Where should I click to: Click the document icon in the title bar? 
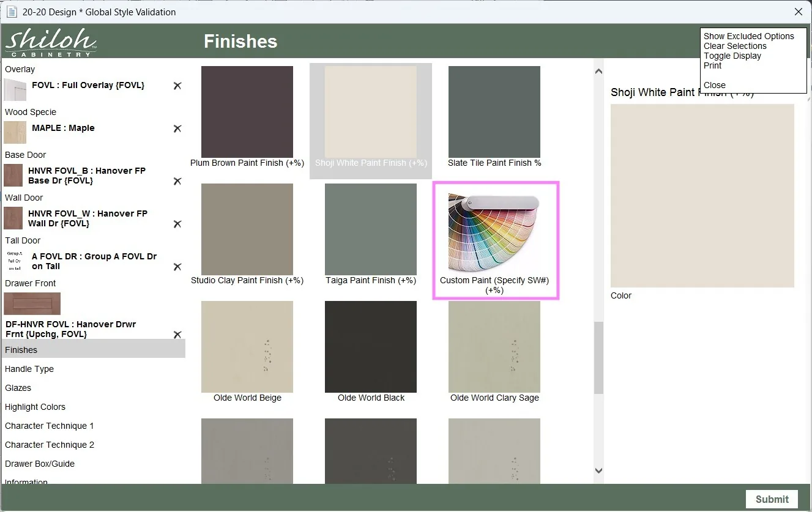pyautogui.click(x=12, y=12)
